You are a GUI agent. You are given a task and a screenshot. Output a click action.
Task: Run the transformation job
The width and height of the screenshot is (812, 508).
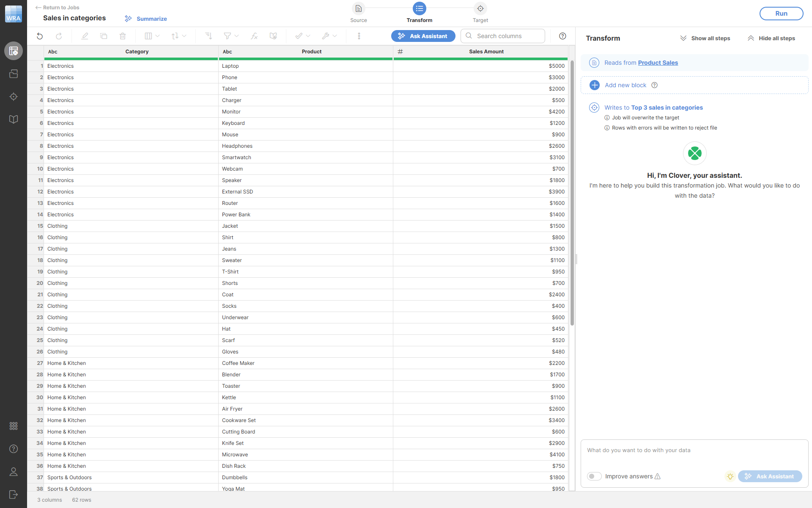(781, 13)
